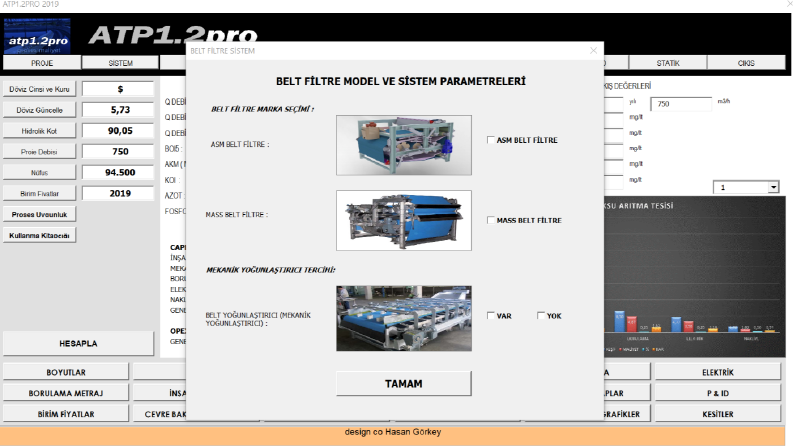The image size is (793, 446).
Task: Click the Döviz Güncelle button
Action: coord(39,110)
